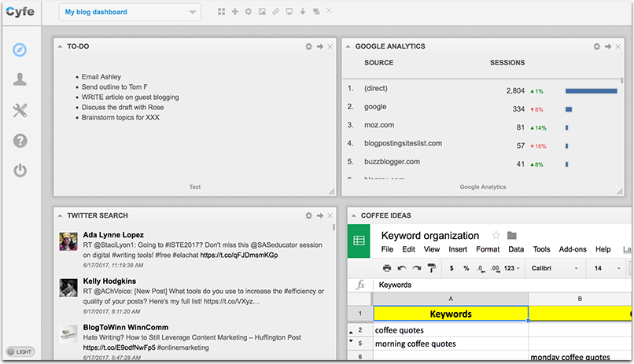Viewport: 634px width, 364px height.
Task: Click the yellow Keywords header cell
Action: point(450,314)
